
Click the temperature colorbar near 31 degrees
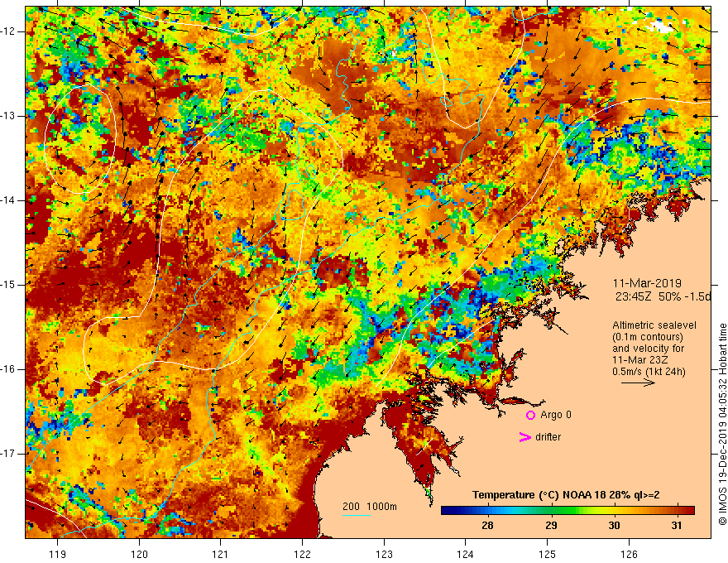(678, 510)
